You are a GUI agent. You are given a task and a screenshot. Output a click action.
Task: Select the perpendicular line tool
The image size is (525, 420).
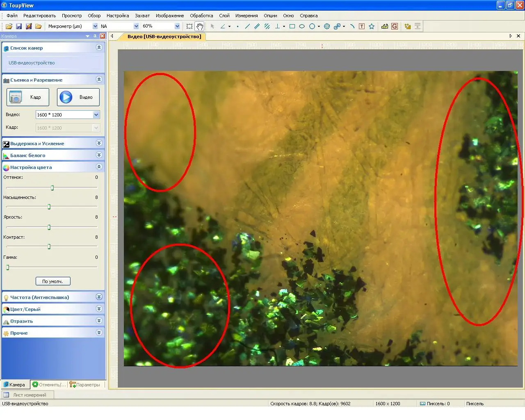277,26
